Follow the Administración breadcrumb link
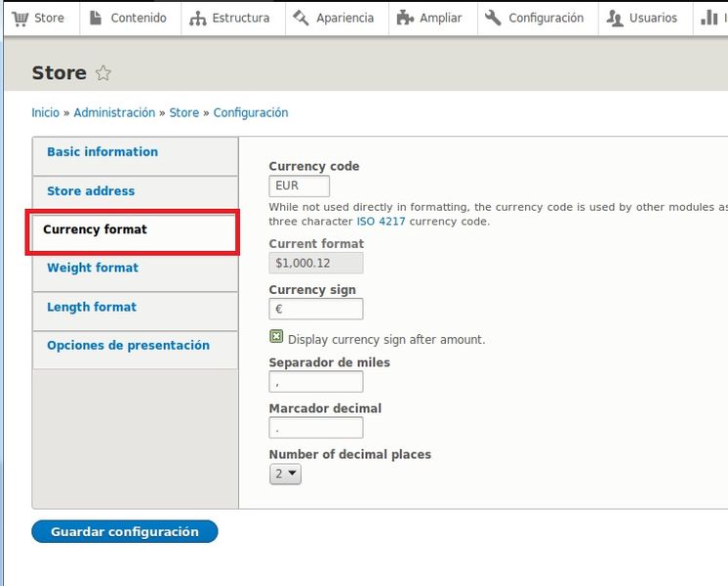728x586 pixels. (x=114, y=112)
